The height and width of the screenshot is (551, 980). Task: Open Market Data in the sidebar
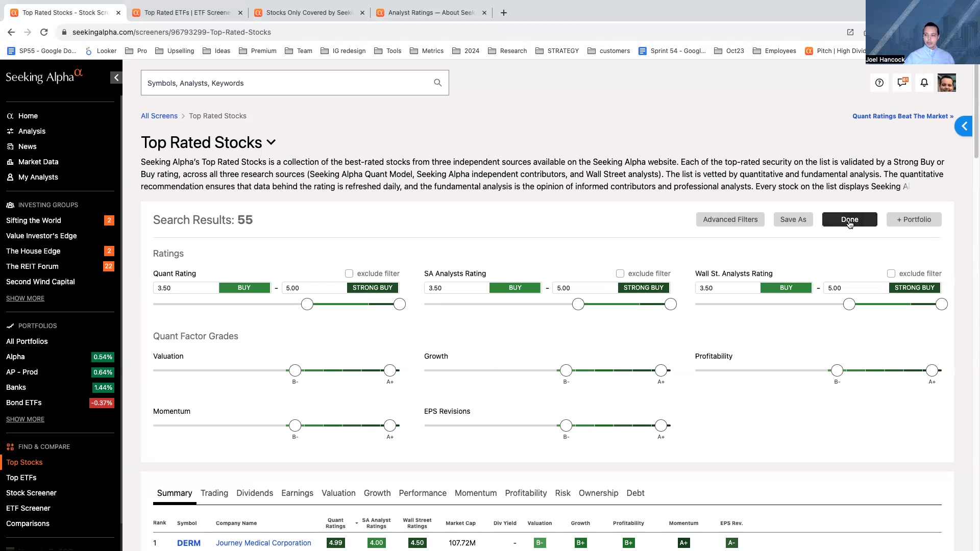click(x=38, y=162)
